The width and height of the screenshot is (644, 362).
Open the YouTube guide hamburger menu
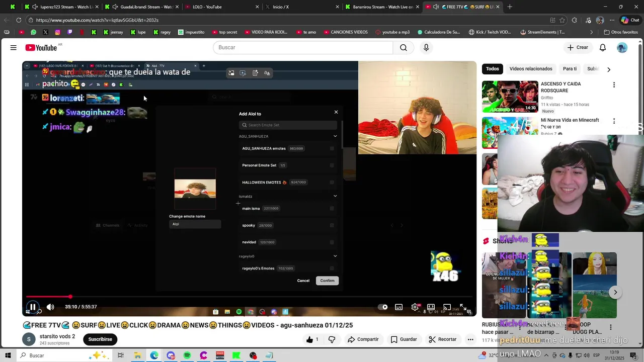point(14,48)
